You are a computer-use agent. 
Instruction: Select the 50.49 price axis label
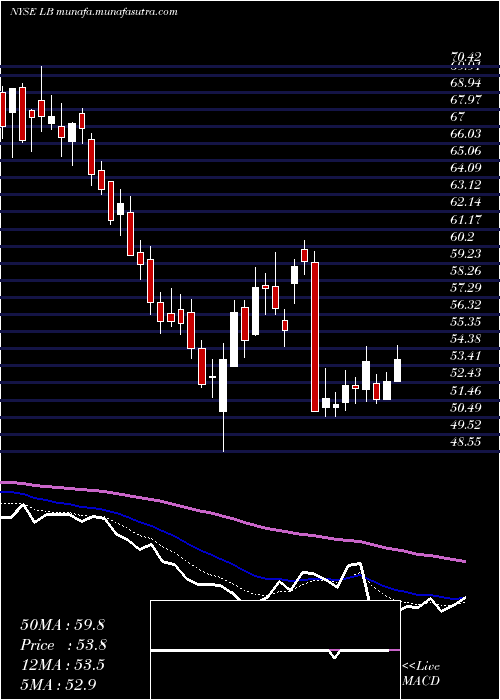tap(466, 407)
